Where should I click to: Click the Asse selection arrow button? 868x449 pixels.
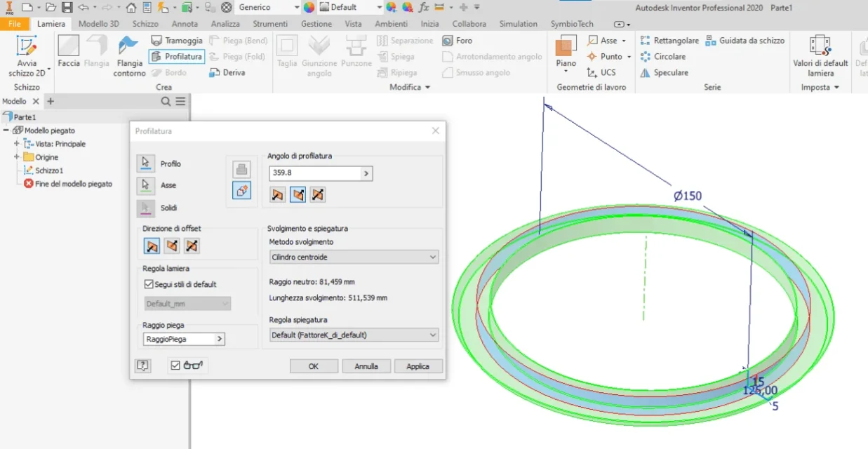(146, 185)
